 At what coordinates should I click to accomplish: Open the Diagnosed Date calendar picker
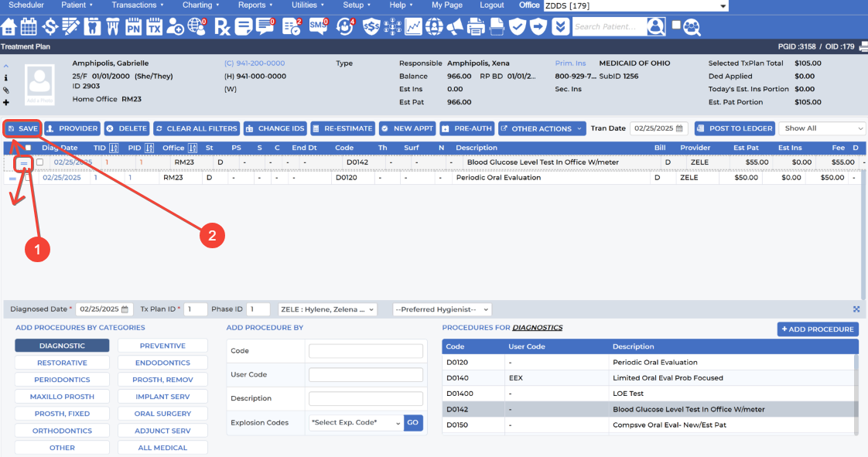[125, 309]
